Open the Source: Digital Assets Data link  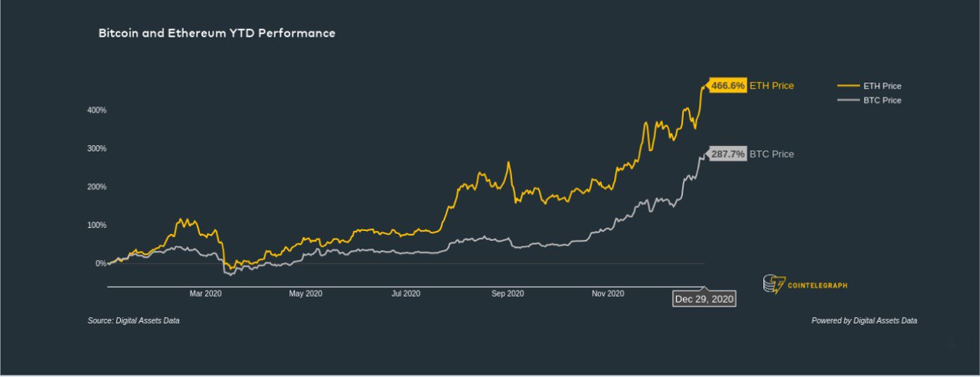pos(133,321)
